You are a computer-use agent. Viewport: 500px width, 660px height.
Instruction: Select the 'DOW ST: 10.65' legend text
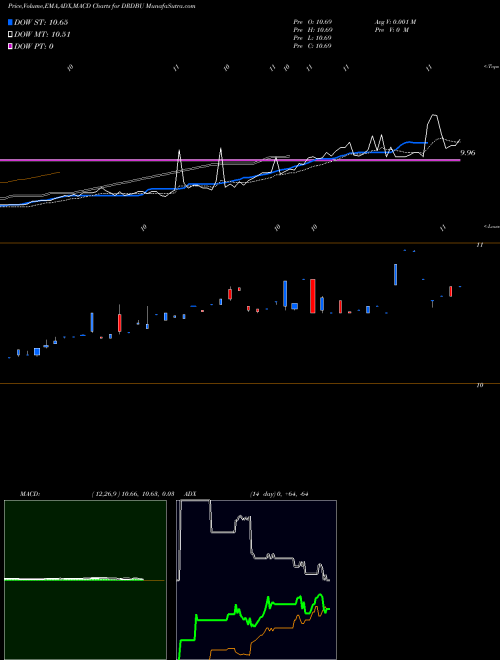coord(41,22)
